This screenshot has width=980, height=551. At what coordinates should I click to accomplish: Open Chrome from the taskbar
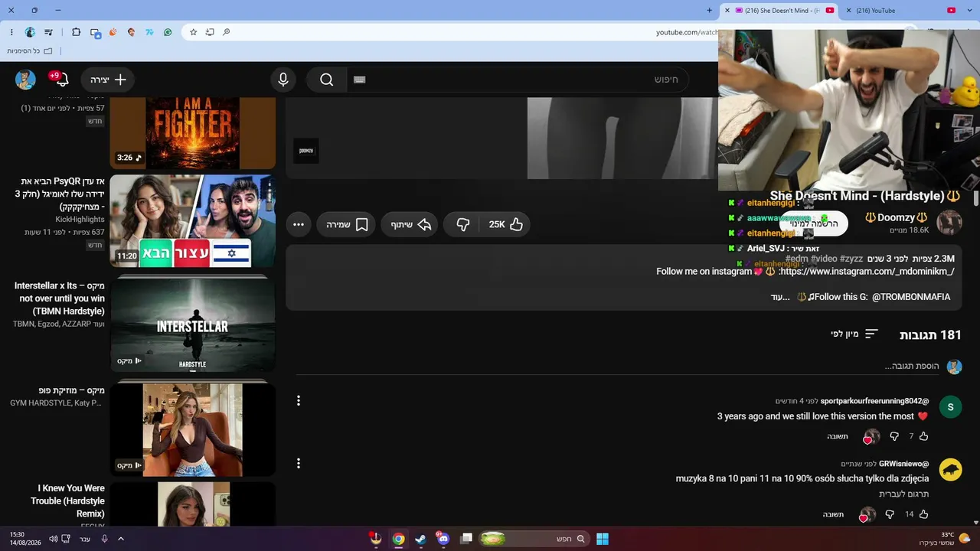[x=399, y=539]
